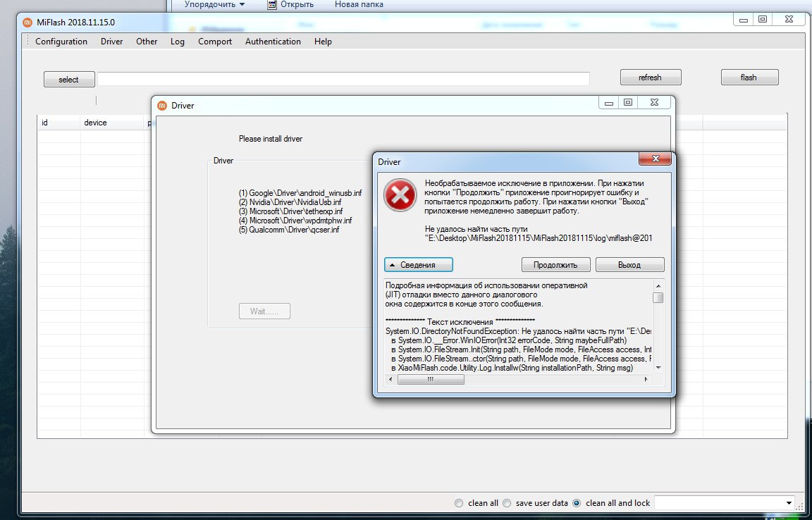Click right arrow of horizontal scrollbar
Viewport: 812px width, 520px height.
pyautogui.click(x=646, y=380)
